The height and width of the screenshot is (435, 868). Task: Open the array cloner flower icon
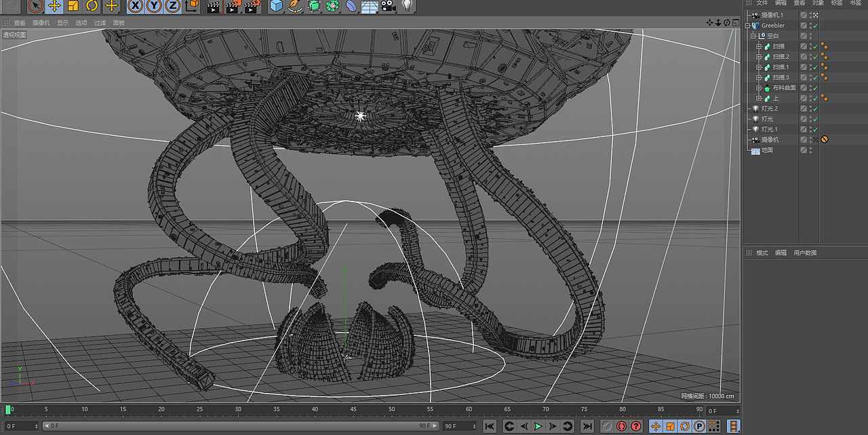click(x=332, y=6)
